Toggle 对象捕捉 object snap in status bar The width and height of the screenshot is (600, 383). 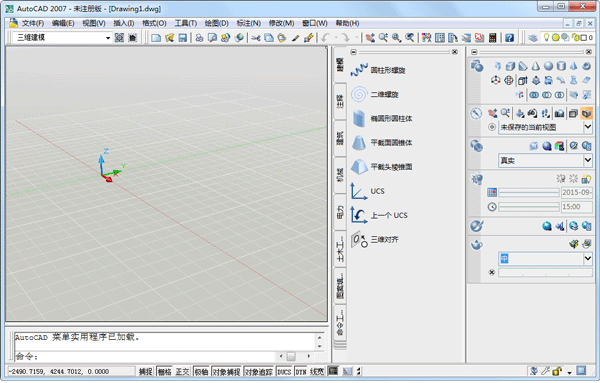click(226, 371)
